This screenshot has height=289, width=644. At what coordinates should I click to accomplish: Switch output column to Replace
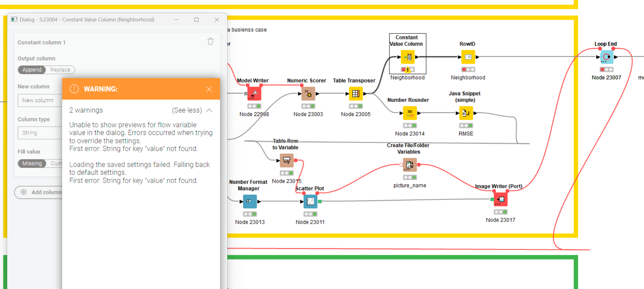(60, 70)
